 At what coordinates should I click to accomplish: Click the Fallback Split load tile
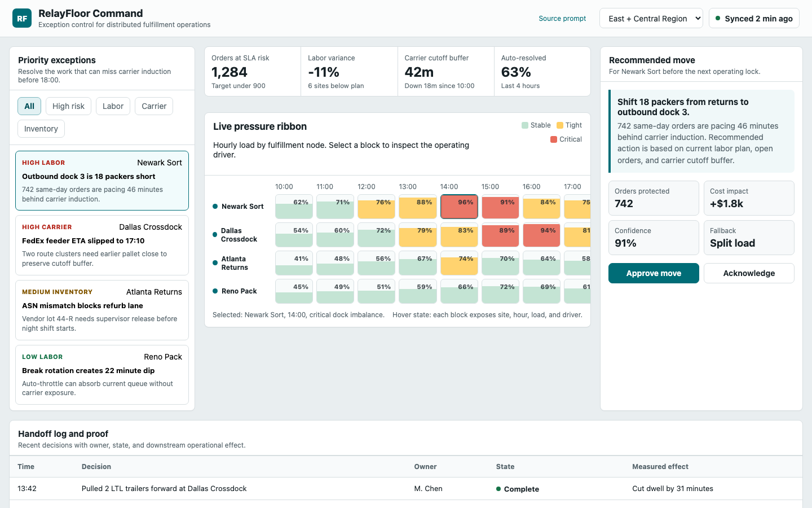coord(749,238)
